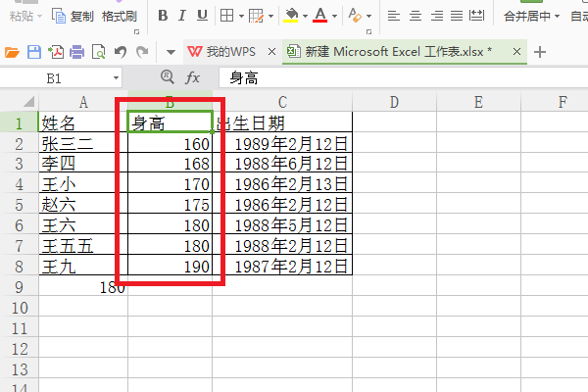588x392 pixels.
Task: Click formula bar containing 身高
Action: pyautogui.click(x=403, y=78)
